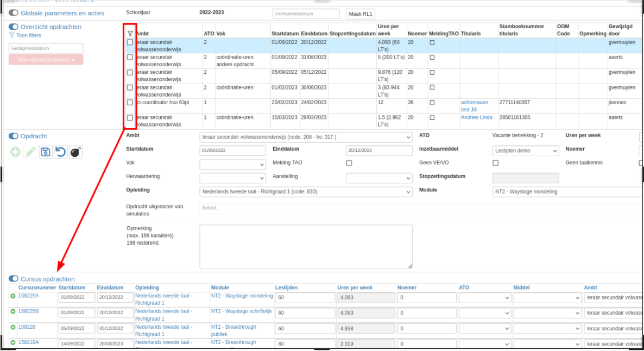Click the Geldigheidsdatum field under Toon filters
The image size is (644, 351).
tap(46, 48)
